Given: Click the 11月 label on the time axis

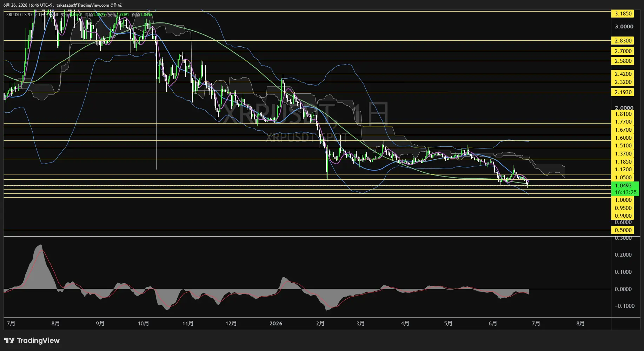Looking at the screenshot, I should tap(188, 323).
